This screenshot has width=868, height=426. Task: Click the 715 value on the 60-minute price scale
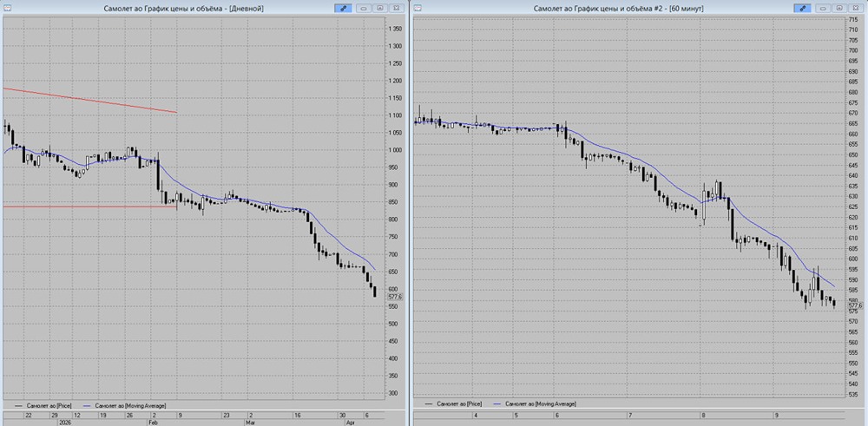pos(853,19)
